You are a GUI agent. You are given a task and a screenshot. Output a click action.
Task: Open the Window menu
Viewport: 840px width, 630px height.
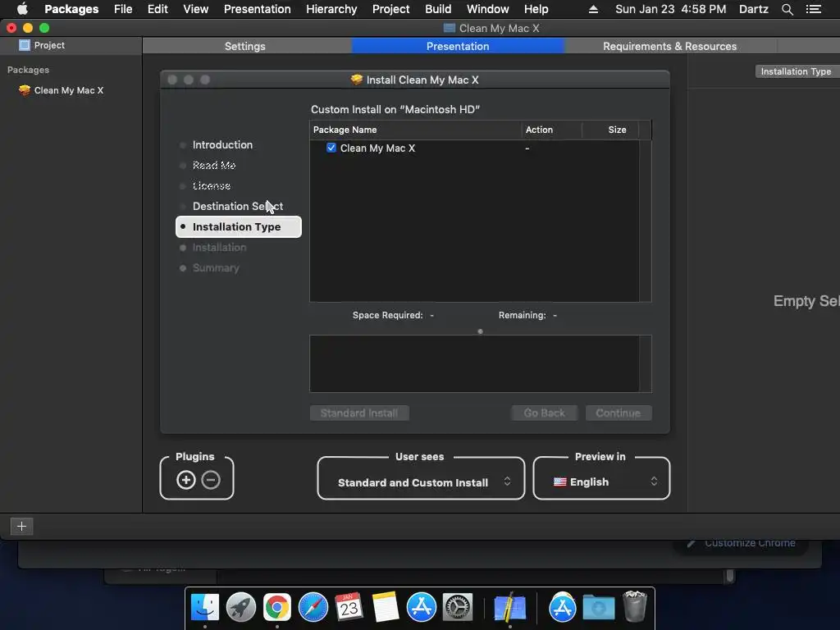pyautogui.click(x=487, y=9)
